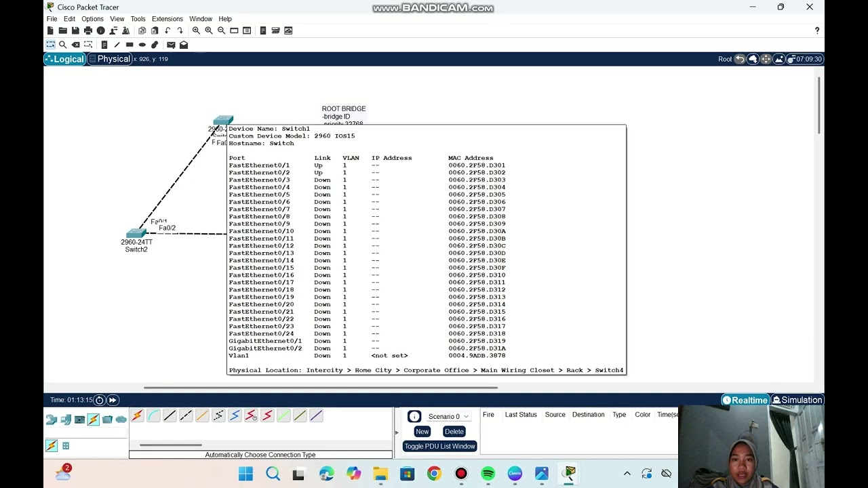
Task: Zoom out of the workspace
Action: click(221, 30)
